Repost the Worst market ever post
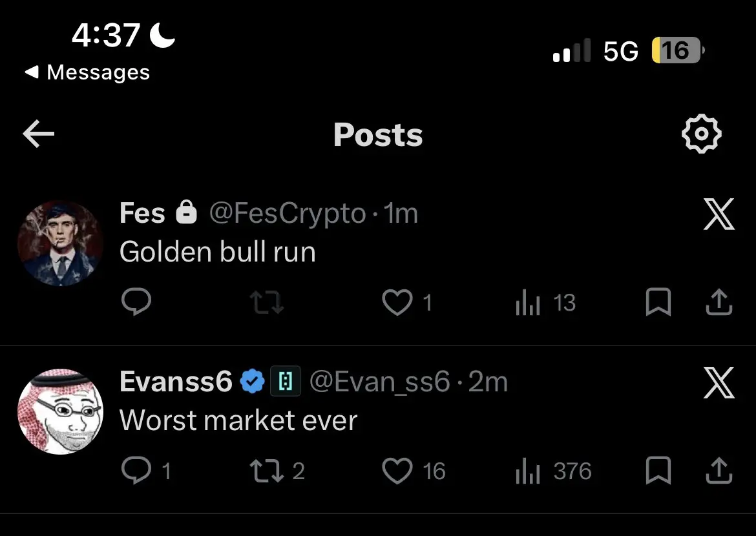756x536 pixels. pos(267,471)
